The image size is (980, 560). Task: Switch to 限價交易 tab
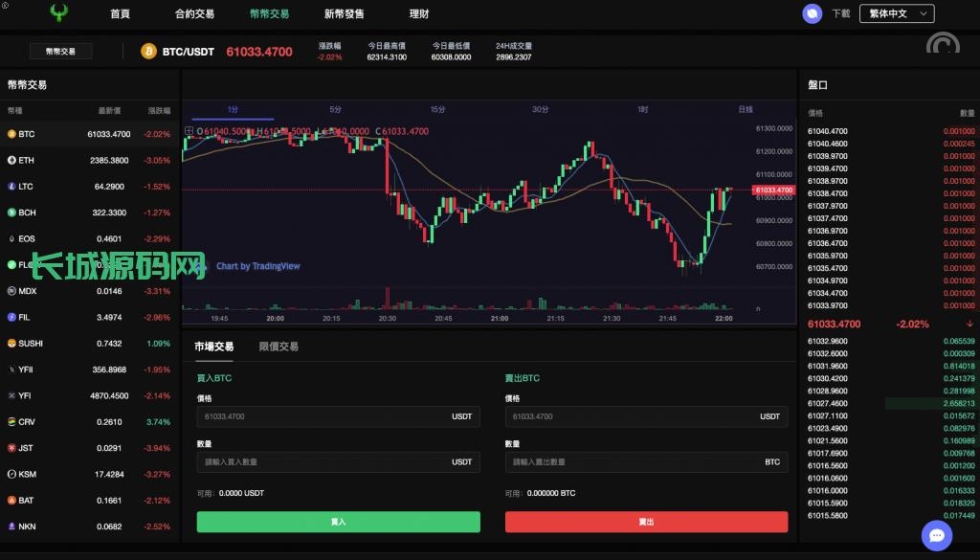(x=278, y=347)
